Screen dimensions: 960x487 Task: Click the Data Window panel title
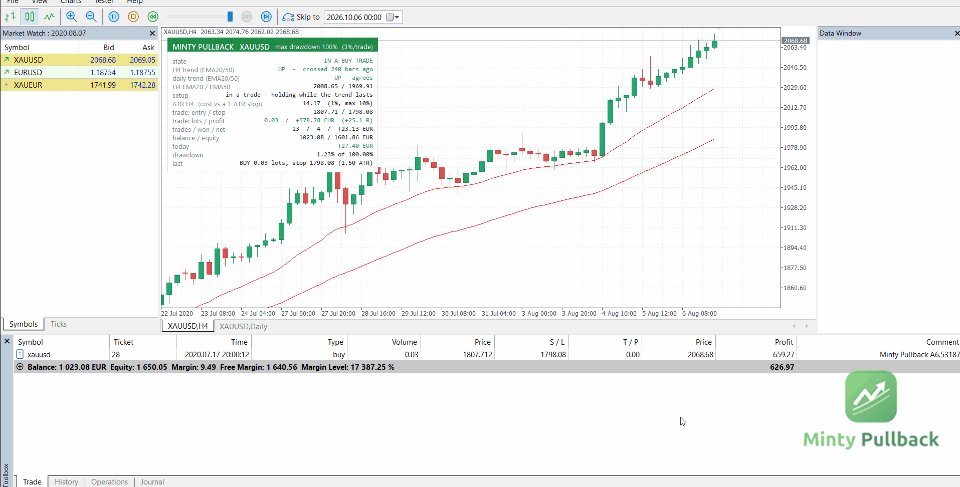coord(840,34)
